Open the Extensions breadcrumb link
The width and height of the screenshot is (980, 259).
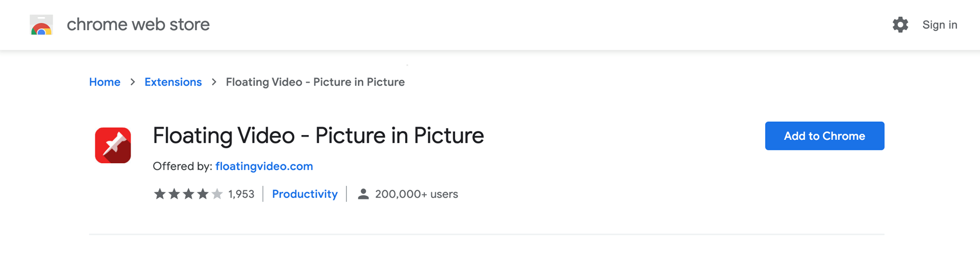173,82
